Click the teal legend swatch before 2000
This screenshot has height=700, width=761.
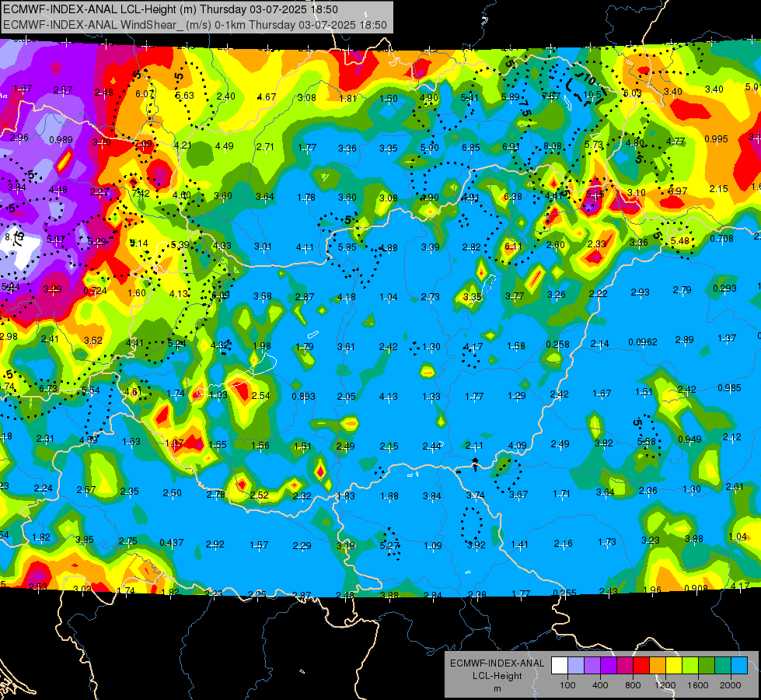tap(723, 665)
